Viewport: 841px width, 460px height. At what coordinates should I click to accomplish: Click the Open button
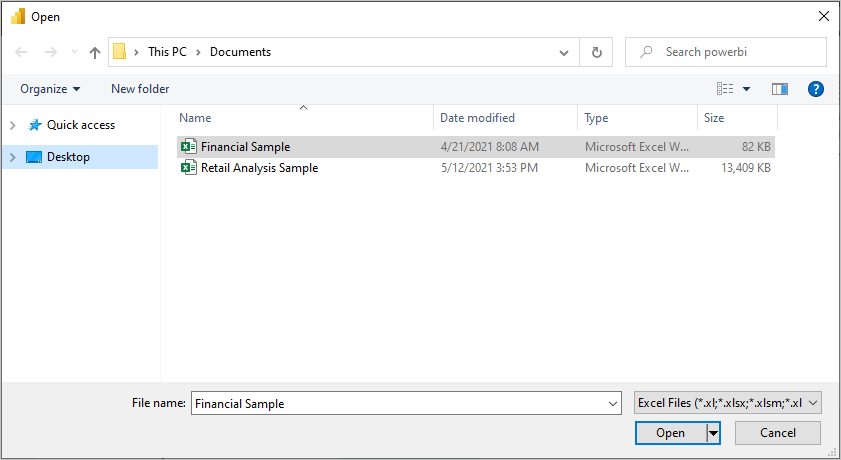(x=670, y=433)
